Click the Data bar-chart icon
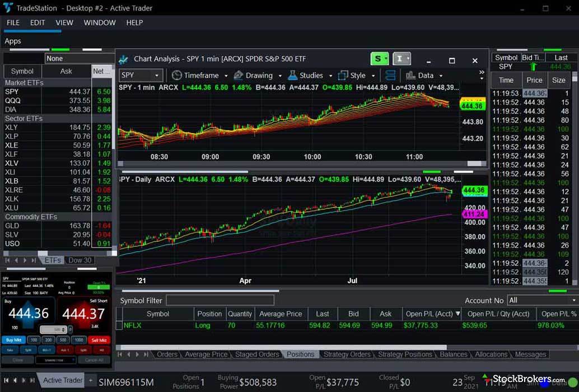Image resolution: width=579 pixels, height=392 pixels. pos(410,76)
